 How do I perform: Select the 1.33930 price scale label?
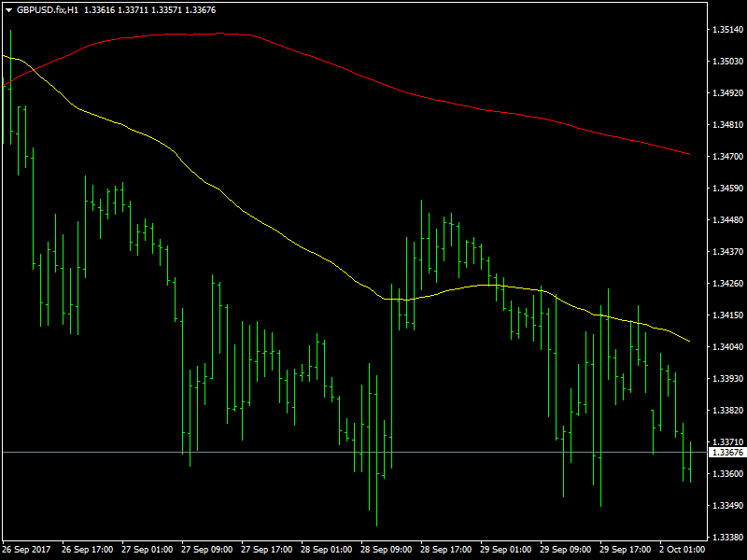(x=727, y=379)
